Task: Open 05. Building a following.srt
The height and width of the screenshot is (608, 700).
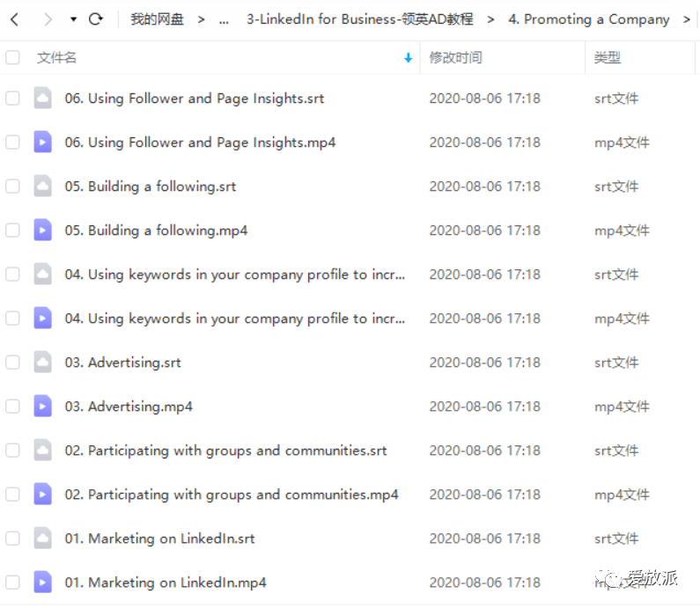Action: (151, 186)
